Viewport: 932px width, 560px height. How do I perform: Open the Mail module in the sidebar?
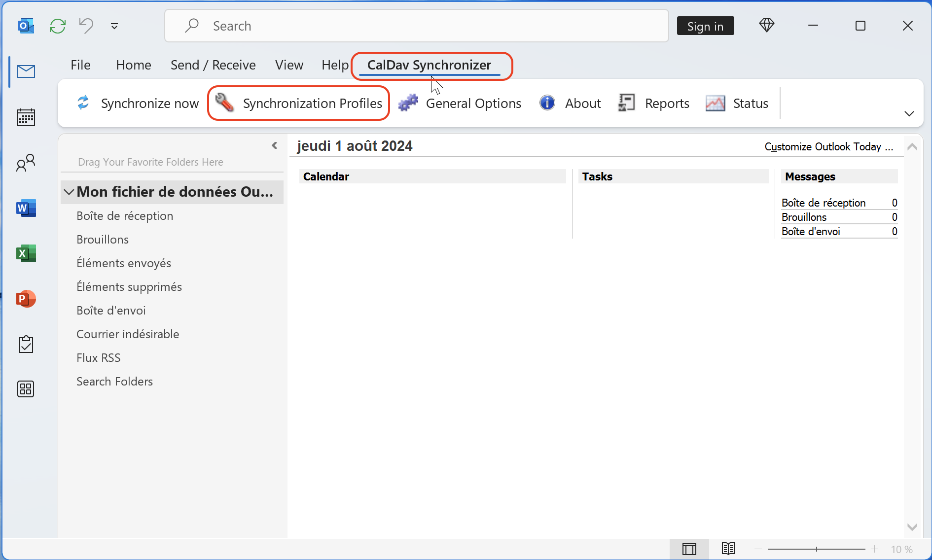click(x=26, y=72)
